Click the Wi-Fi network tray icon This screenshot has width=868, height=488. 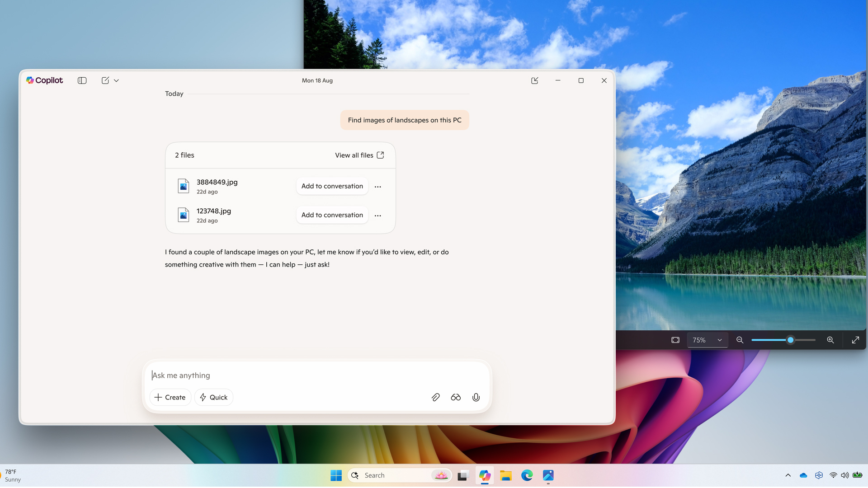coord(833,475)
